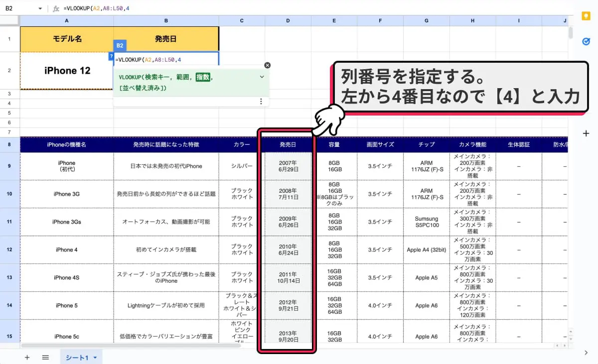
Task: Click the Apple A5 chip cell
Action: coord(427,277)
